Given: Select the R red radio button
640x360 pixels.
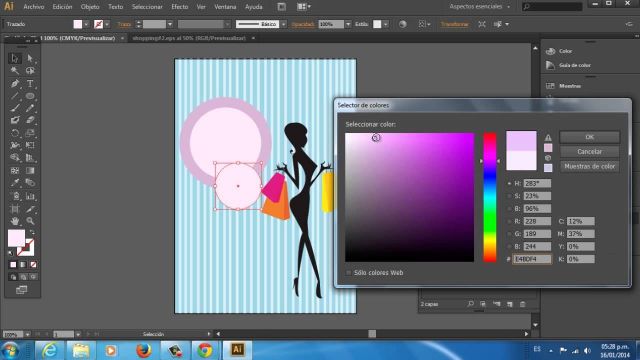Looking at the screenshot, I should [x=509, y=222].
